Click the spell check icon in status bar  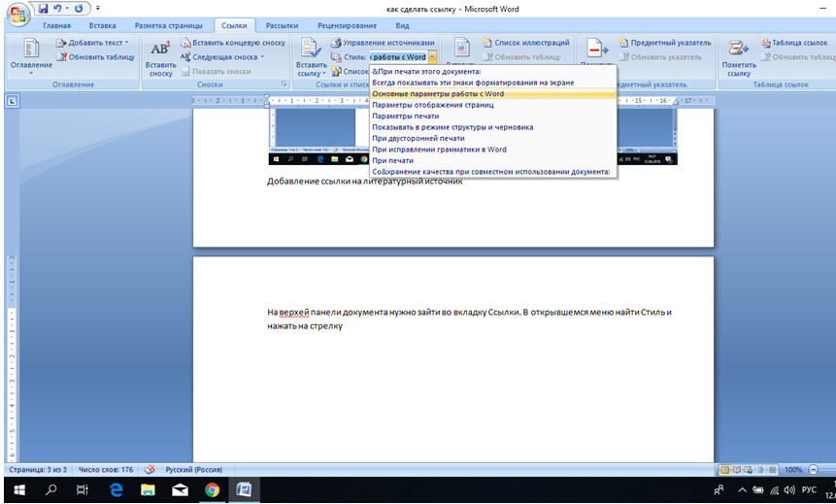[150, 469]
